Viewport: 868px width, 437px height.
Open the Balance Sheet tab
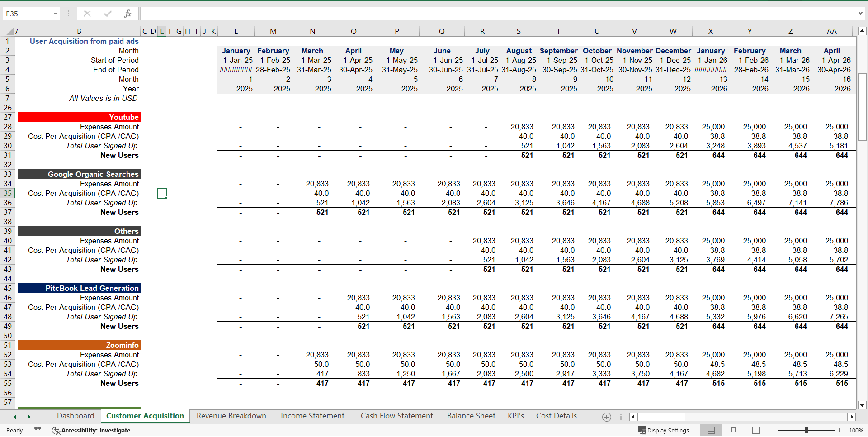coord(471,416)
